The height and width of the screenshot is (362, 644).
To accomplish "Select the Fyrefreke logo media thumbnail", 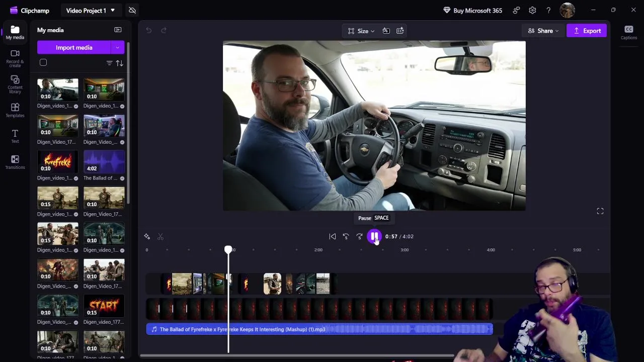I will pyautogui.click(x=58, y=161).
